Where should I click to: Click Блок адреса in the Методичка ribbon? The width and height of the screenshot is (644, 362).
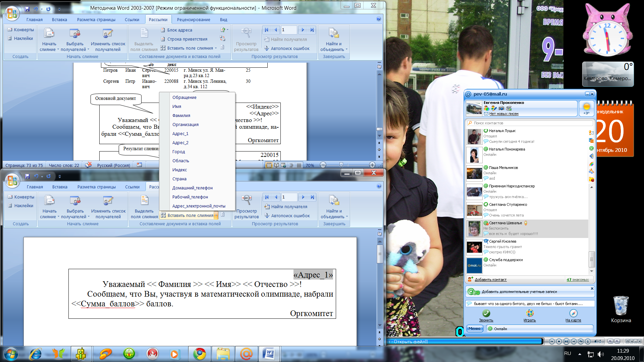click(176, 30)
